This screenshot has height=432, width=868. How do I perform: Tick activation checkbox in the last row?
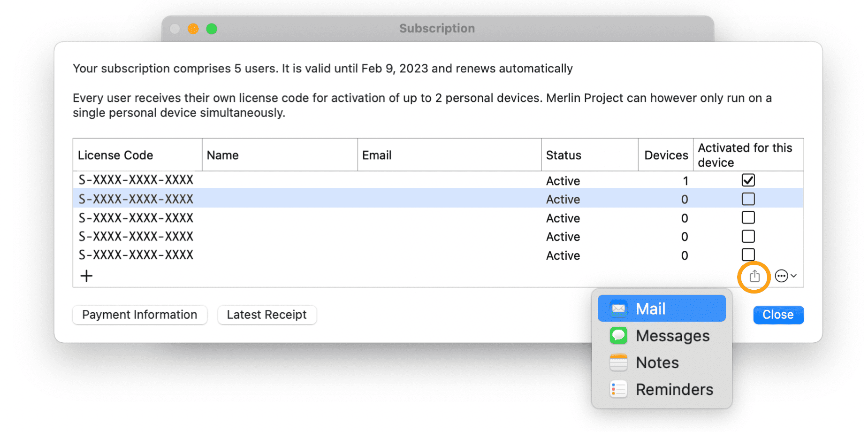[748, 255]
